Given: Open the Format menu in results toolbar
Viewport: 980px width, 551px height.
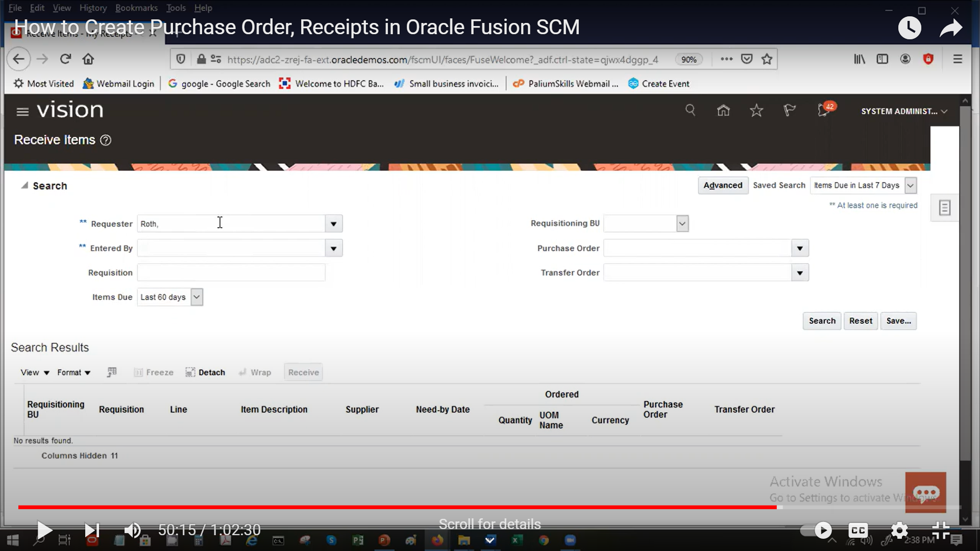Looking at the screenshot, I should click(73, 372).
